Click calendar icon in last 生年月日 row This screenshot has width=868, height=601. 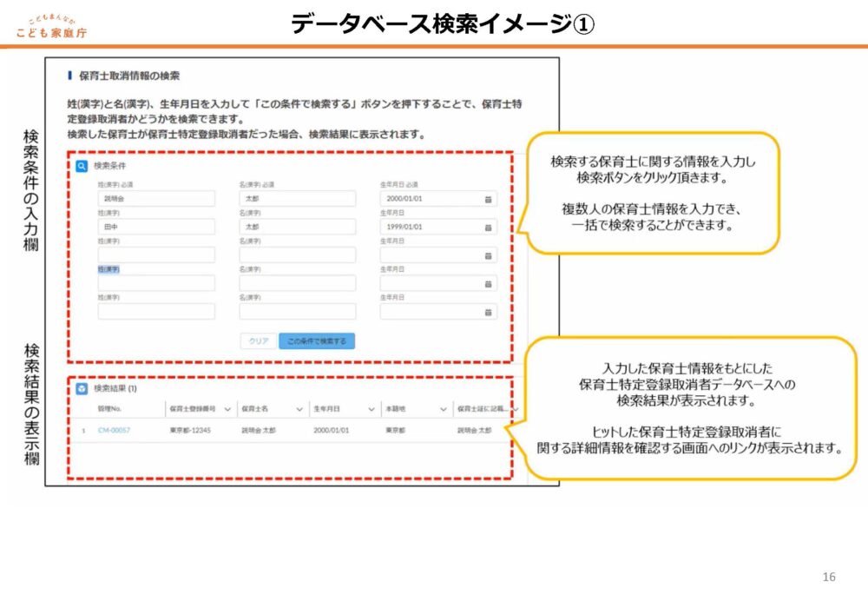(488, 312)
